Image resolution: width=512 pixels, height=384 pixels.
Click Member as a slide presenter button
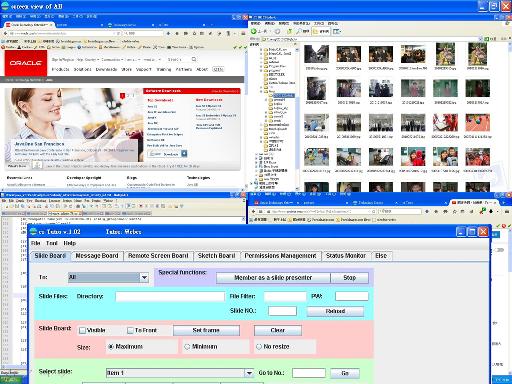[x=273, y=278]
